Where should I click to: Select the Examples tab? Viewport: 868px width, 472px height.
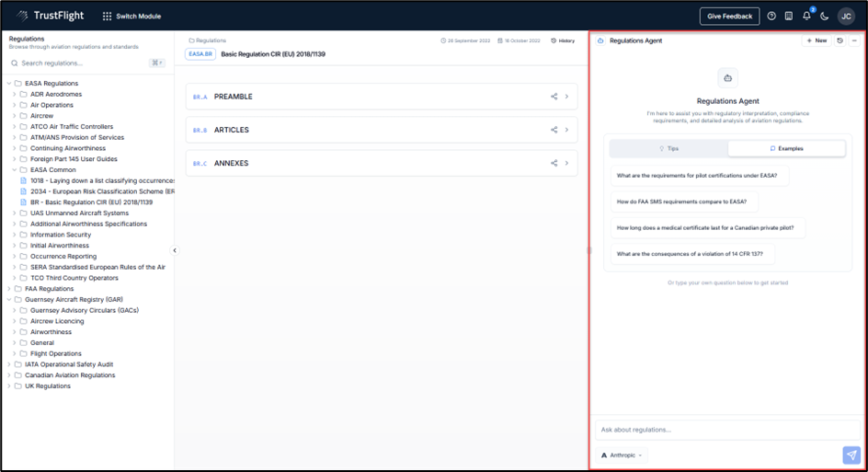coord(786,148)
